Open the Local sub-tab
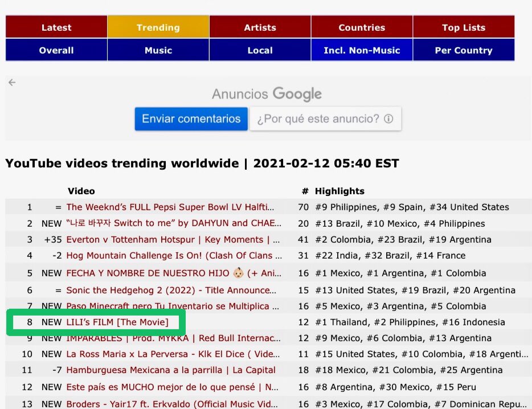532x409 pixels. tap(260, 50)
